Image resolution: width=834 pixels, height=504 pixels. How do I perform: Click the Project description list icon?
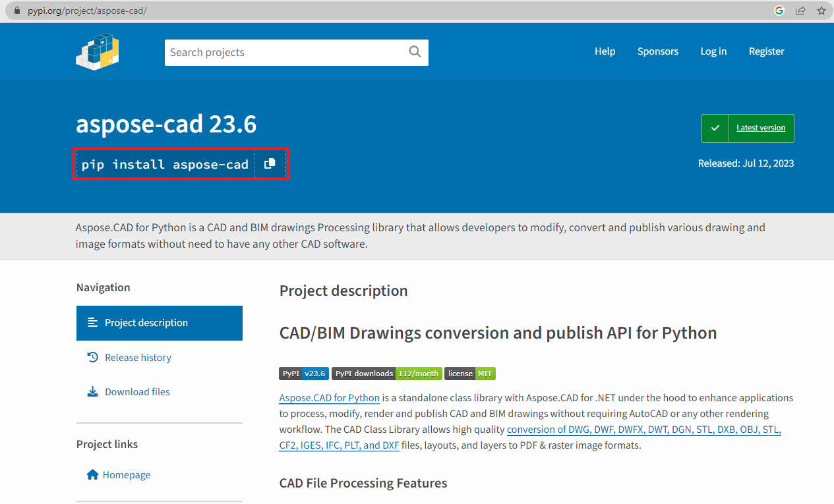point(93,323)
